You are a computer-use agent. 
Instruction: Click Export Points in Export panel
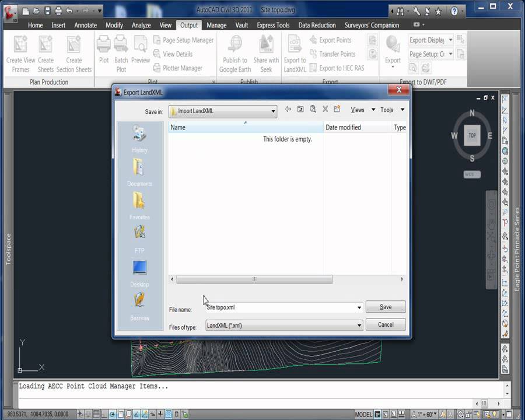click(x=331, y=40)
